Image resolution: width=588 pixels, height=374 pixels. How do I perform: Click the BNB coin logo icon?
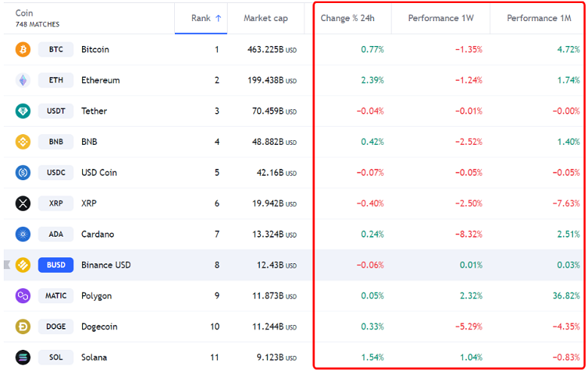(23, 142)
